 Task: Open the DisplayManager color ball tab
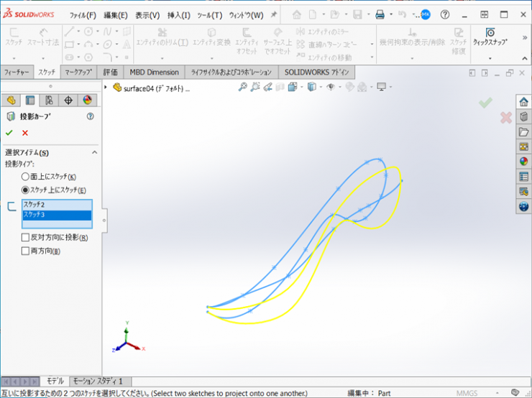(88, 100)
